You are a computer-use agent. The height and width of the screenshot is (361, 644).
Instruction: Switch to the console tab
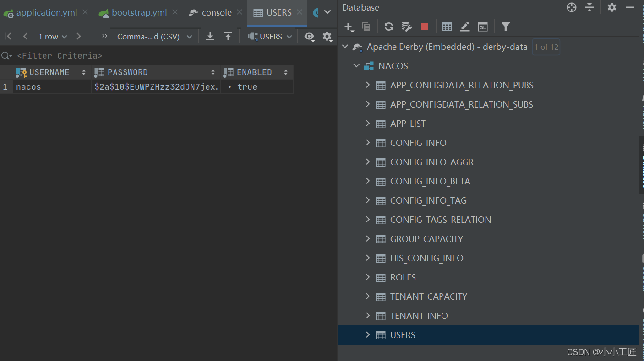pos(216,13)
